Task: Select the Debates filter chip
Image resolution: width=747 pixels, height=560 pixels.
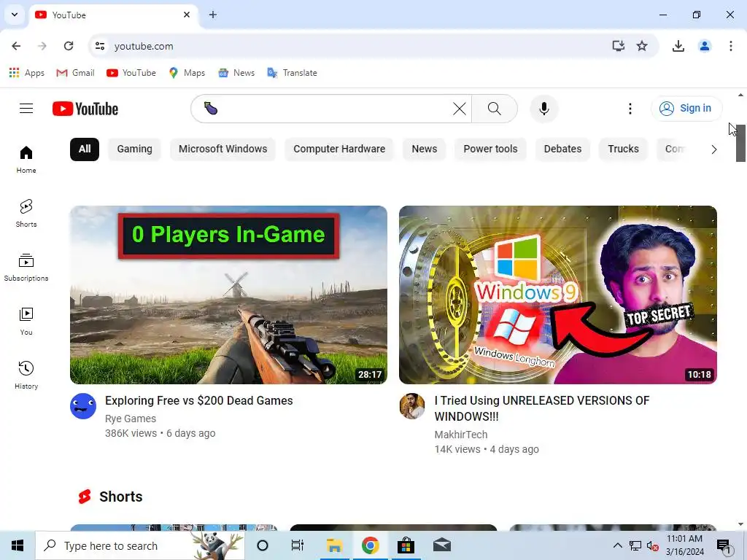Action: tap(562, 149)
